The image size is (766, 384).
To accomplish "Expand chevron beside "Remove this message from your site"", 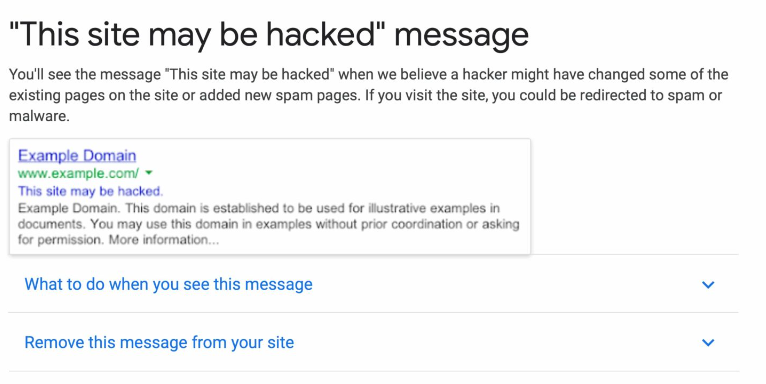I will click(708, 342).
